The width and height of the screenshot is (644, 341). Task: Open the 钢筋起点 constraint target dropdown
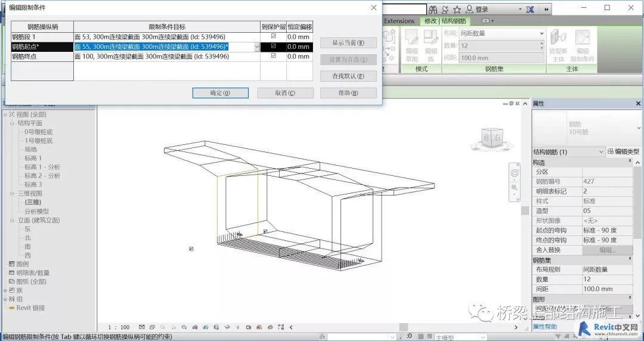[x=257, y=47]
